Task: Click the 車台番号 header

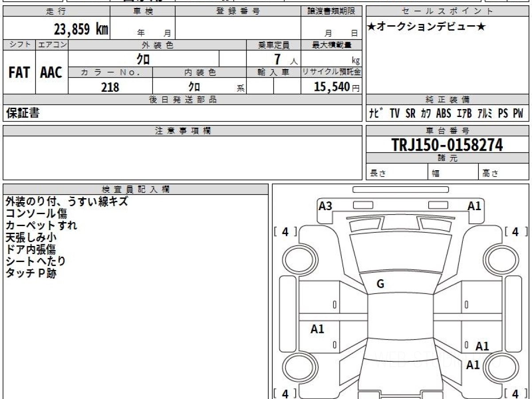Action: click(x=448, y=131)
